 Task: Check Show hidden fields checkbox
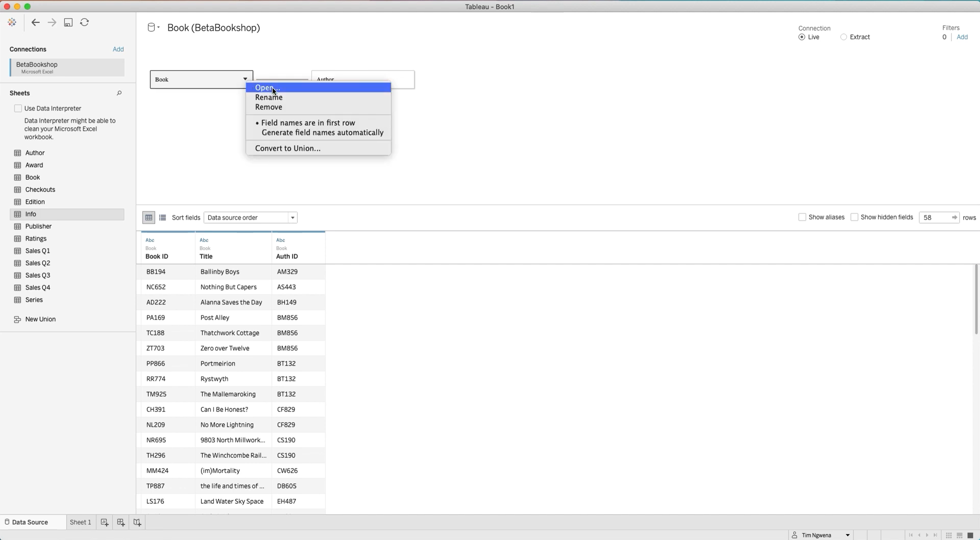[854, 217]
